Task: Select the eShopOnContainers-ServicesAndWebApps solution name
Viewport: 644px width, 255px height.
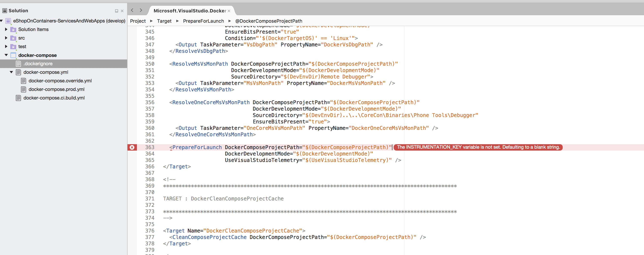Action: pos(69,21)
